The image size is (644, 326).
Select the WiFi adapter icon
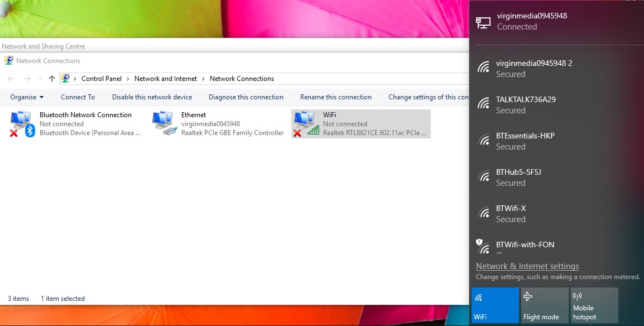point(306,123)
